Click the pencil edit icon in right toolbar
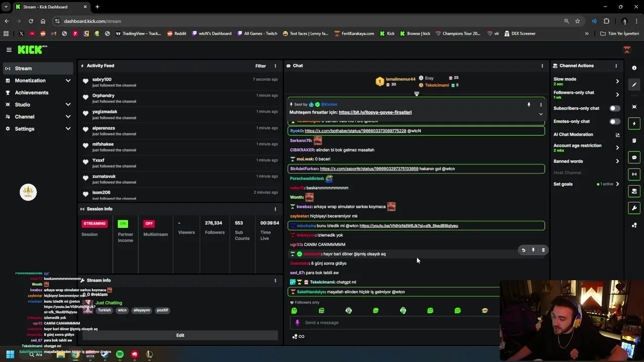Image resolution: width=644 pixels, height=362 pixels. click(x=634, y=84)
